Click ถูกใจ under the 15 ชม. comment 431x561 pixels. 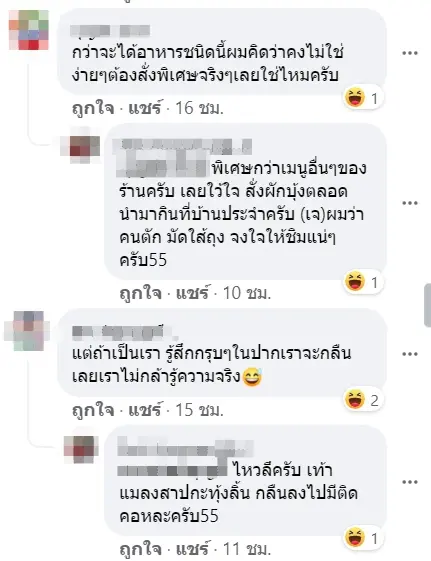tap(93, 410)
